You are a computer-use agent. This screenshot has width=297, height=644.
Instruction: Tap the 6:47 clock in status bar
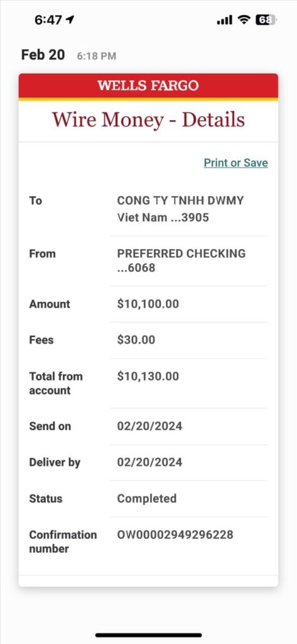[48, 19]
